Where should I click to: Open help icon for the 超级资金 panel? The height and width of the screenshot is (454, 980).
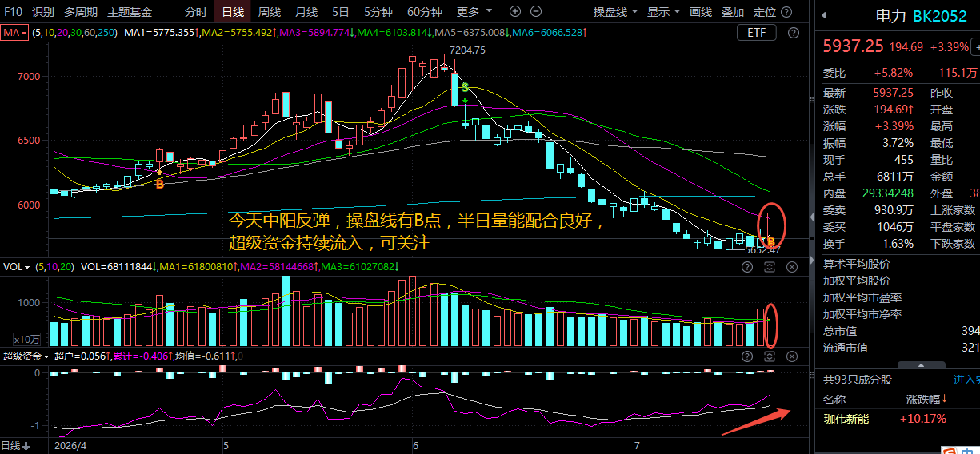pyautogui.click(x=747, y=356)
